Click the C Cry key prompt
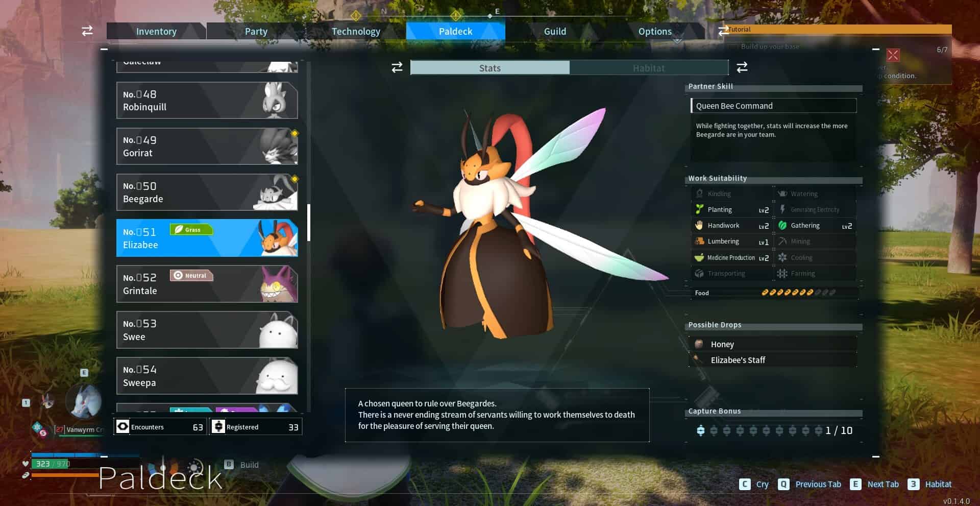 754,484
